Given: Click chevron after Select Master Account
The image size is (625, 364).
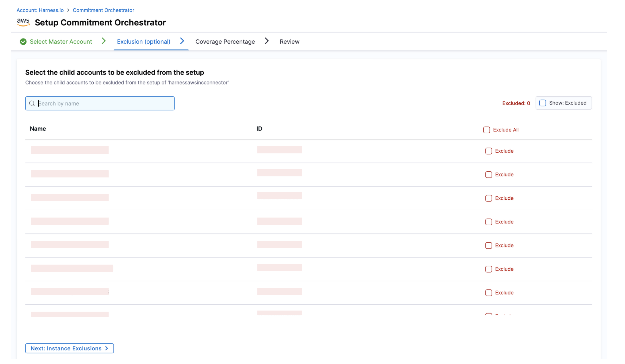Looking at the screenshot, I should pyautogui.click(x=104, y=41).
